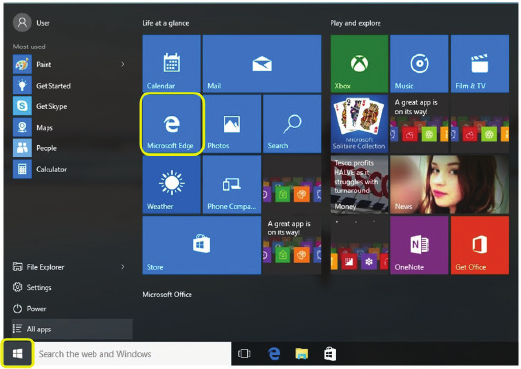Open the OneNote tile
Image resolution: width=521 pixels, height=369 pixels.
pyautogui.click(x=419, y=245)
